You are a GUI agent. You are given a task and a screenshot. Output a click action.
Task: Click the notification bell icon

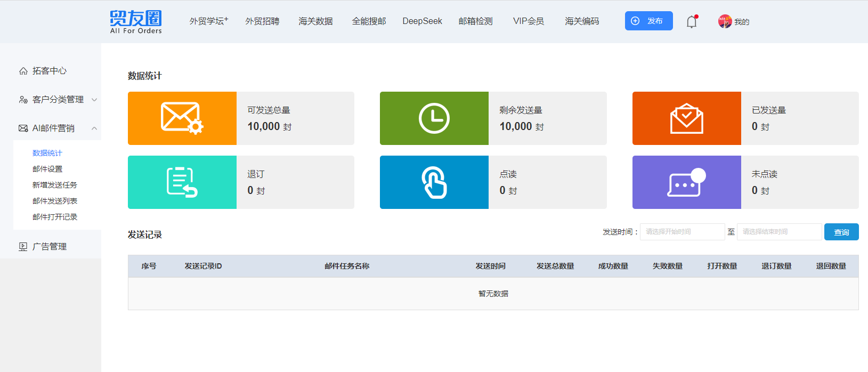[691, 22]
